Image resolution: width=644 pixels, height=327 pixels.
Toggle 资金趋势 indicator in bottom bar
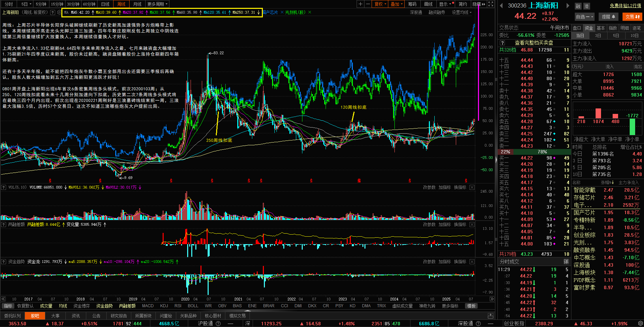coord(104,306)
